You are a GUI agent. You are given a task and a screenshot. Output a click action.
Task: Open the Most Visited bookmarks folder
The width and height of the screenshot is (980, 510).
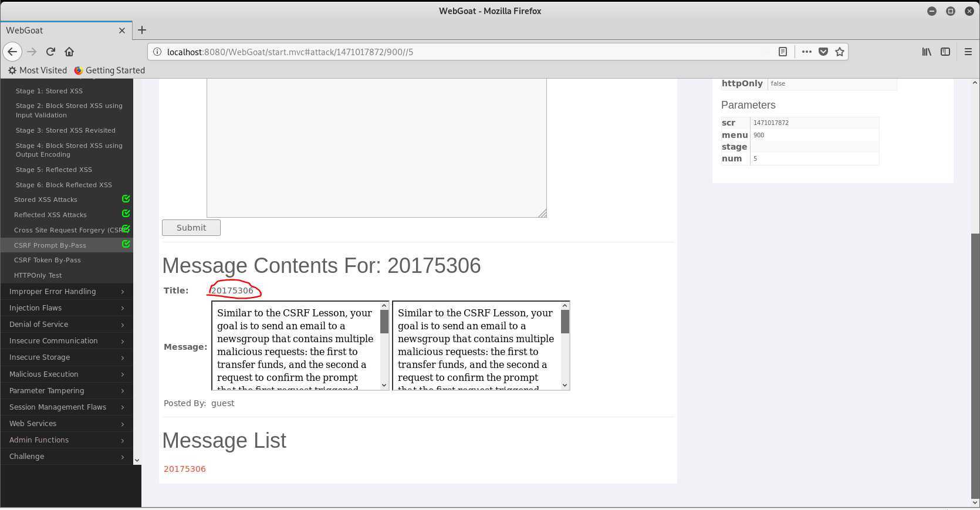click(x=38, y=70)
